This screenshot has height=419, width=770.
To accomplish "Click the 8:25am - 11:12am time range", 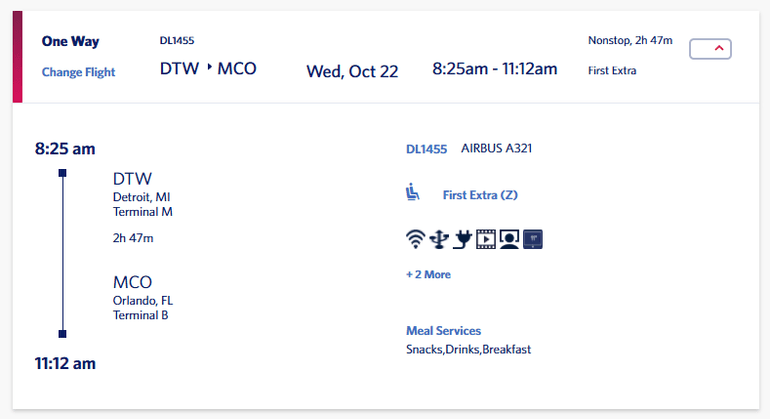I will [x=494, y=69].
